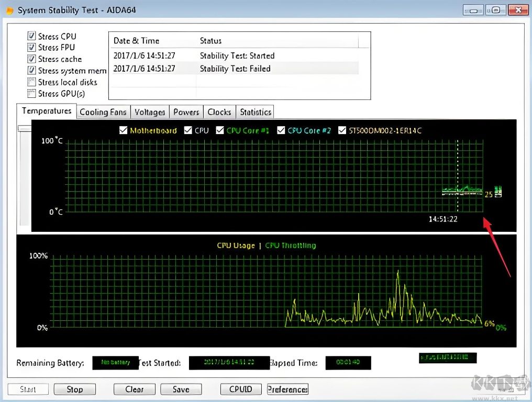Screen dimensions: 532x402
Task: Toggle the Stress cache checkbox
Action: [x=31, y=59]
